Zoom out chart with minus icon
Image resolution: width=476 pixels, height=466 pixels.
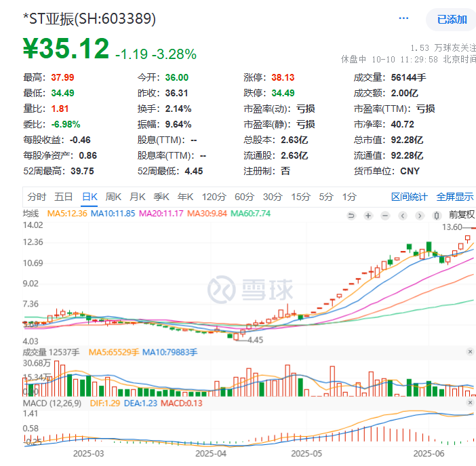tap(385, 216)
